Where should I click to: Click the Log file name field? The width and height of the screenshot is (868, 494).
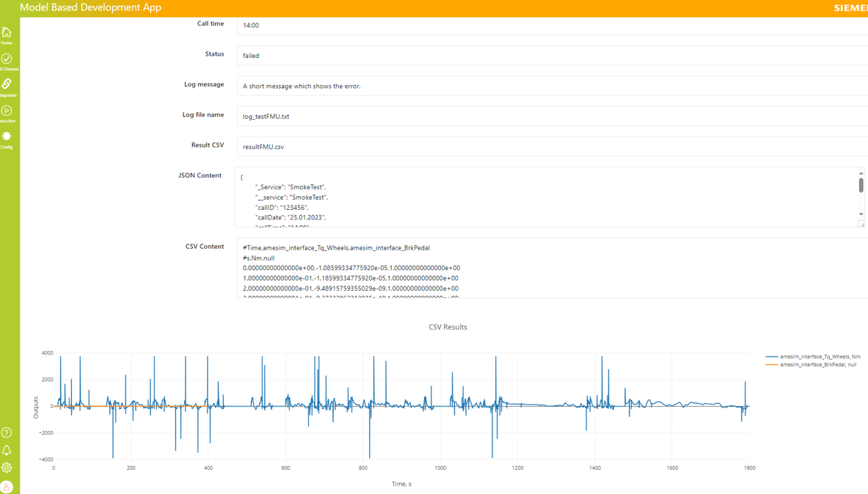click(x=550, y=116)
